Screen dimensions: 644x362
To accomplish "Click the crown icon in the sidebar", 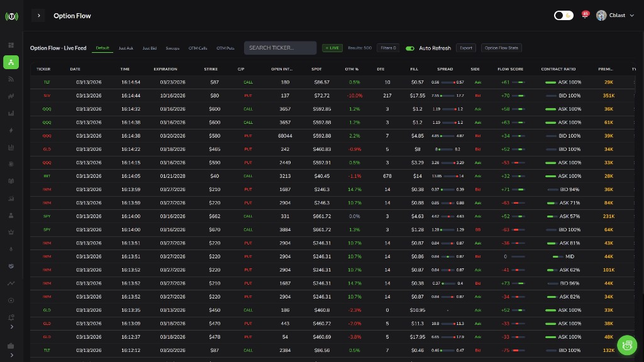I will pos(12,232).
